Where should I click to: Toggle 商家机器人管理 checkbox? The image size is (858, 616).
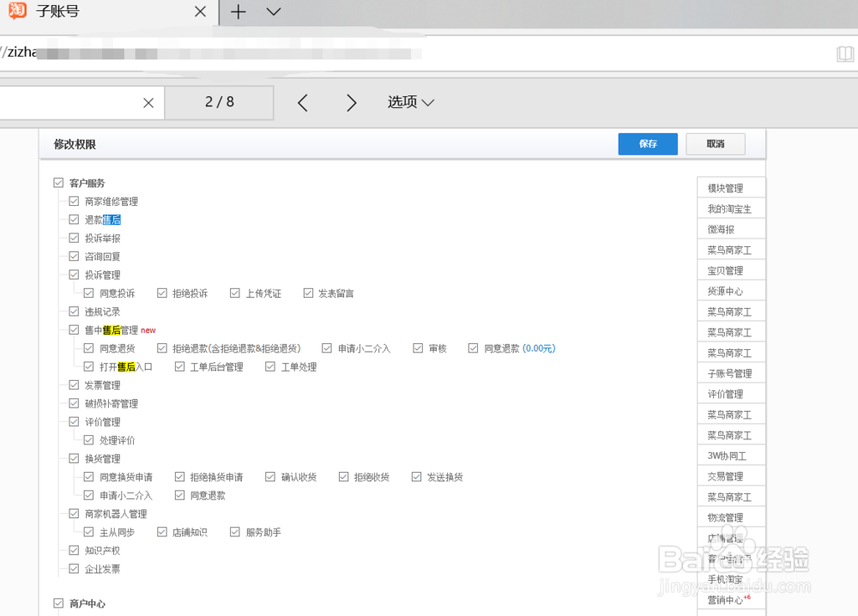[74, 514]
